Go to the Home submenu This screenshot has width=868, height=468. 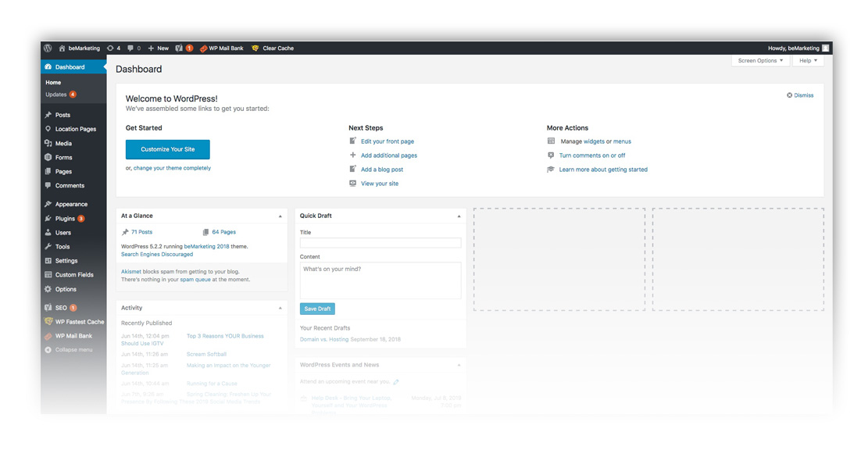(x=53, y=83)
